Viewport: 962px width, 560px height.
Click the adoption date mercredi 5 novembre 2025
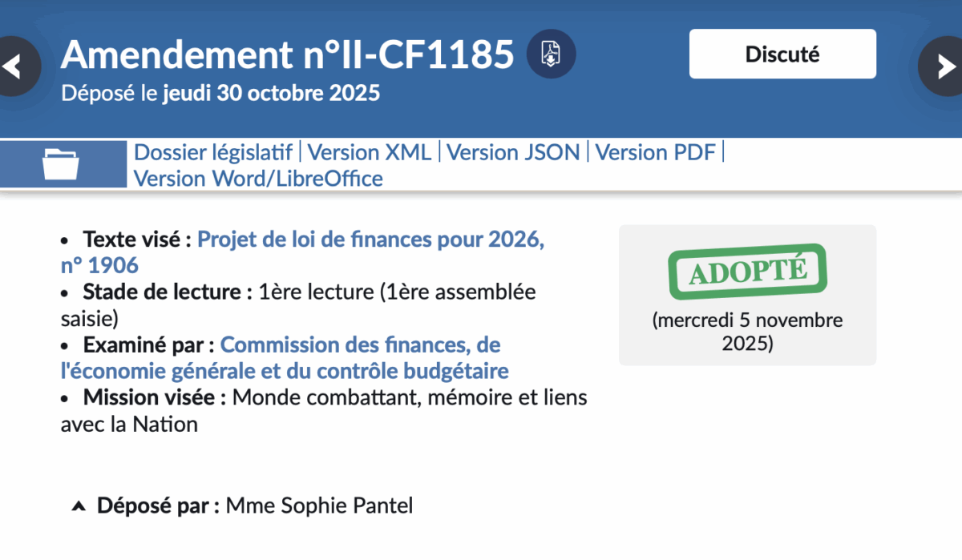click(747, 332)
